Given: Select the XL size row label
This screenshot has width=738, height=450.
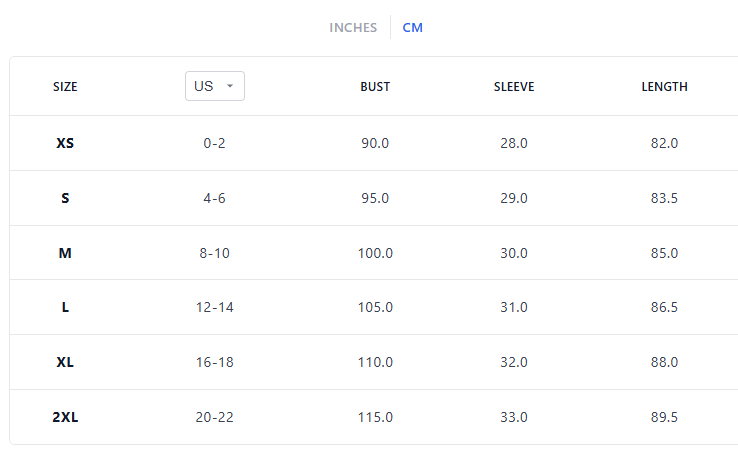Looking at the screenshot, I should pyautogui.click(x=65, y=362).
